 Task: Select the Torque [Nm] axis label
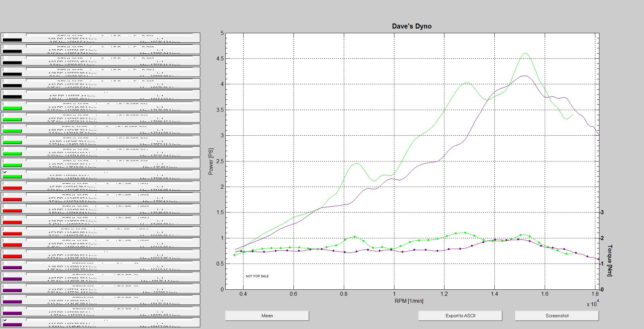point(609,261)
